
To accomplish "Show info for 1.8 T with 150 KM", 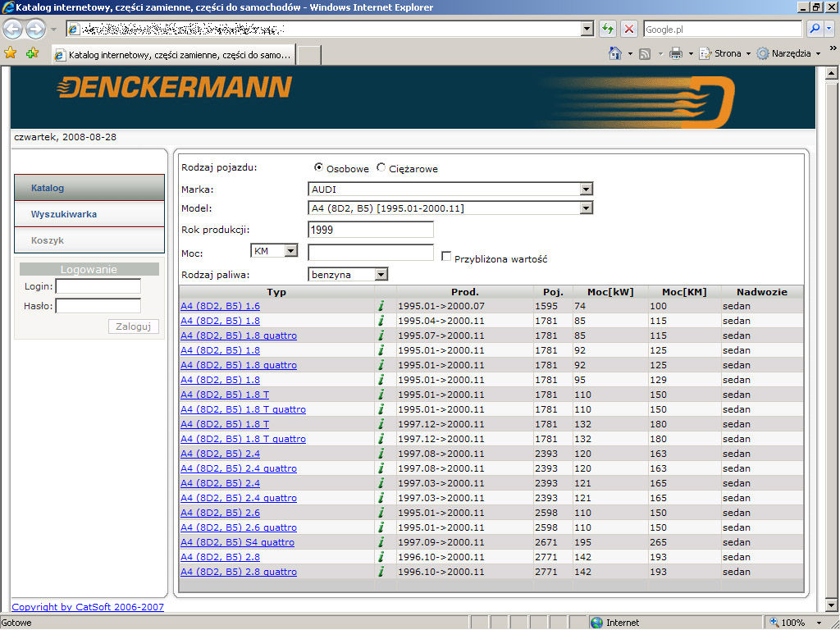I will point(381,395).
